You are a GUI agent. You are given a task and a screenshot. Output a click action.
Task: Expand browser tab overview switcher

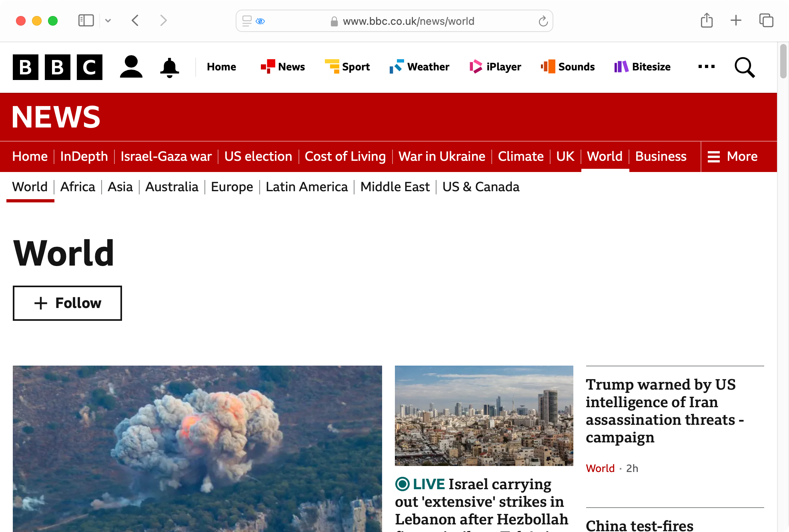767,21
